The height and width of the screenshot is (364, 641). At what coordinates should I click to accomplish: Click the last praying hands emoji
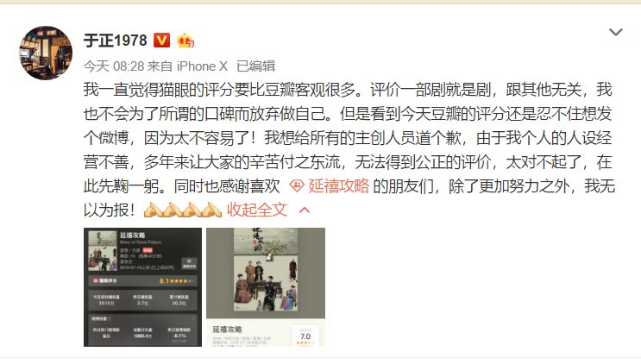(211, 210)
